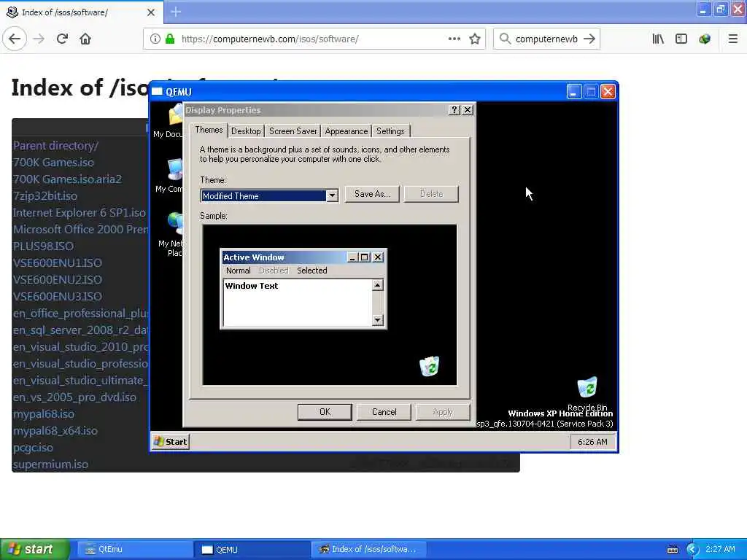Open the Parent directory/ link
The image size is (747, 560).
coord(55,146)
